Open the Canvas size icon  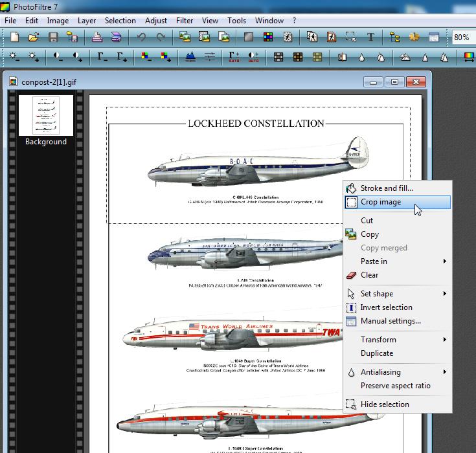332,38
